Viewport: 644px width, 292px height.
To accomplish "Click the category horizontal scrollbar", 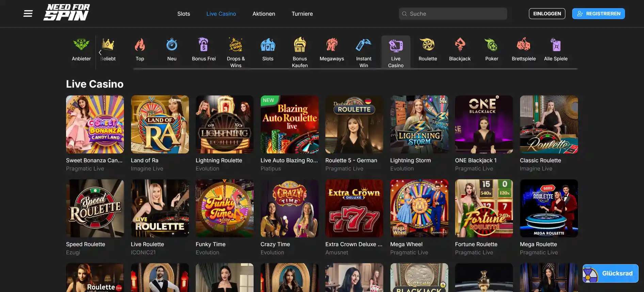I will [355, 69].
